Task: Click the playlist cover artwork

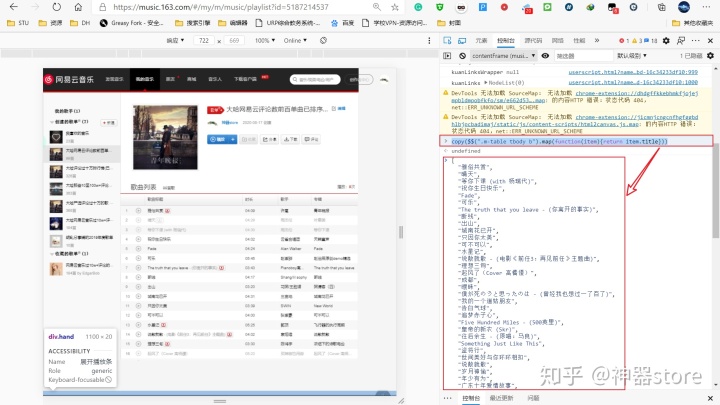Action: [165, 137]
